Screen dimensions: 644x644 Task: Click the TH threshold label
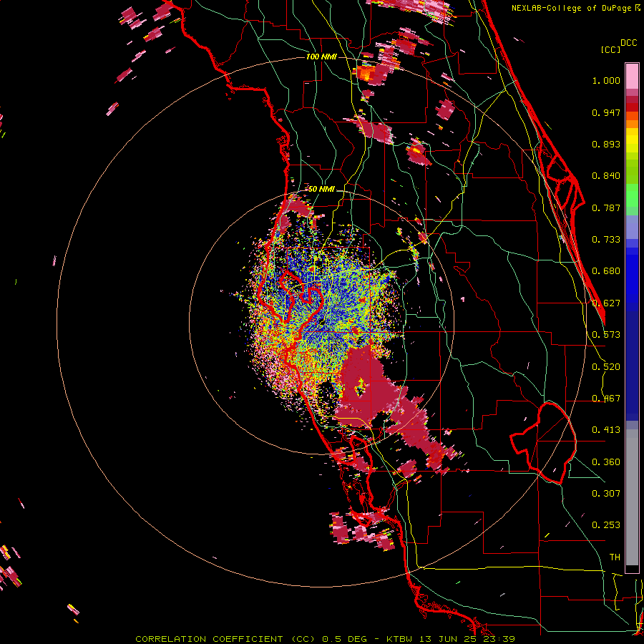click(x=615, y=557)
